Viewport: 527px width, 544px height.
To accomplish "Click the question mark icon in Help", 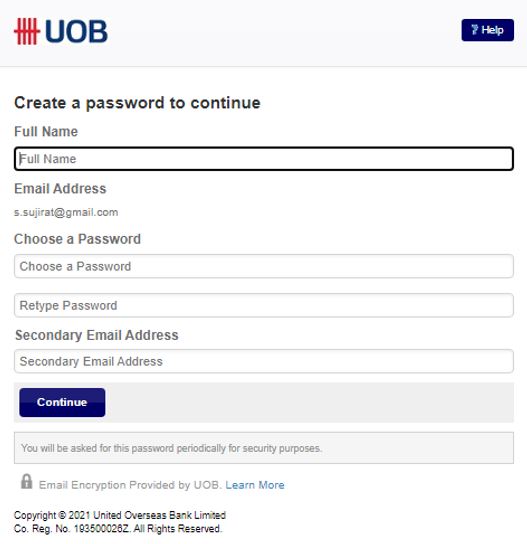I will pyautogui.click(x=475, y=30).
